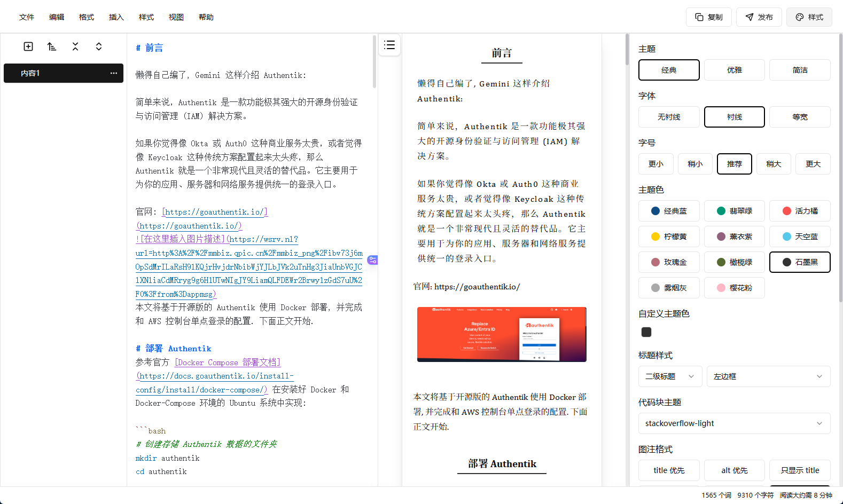Viewport: 843px width, 504px height.
Task: Click the settings panel vertical scrollbar
Action: click(x=840, y=168)
